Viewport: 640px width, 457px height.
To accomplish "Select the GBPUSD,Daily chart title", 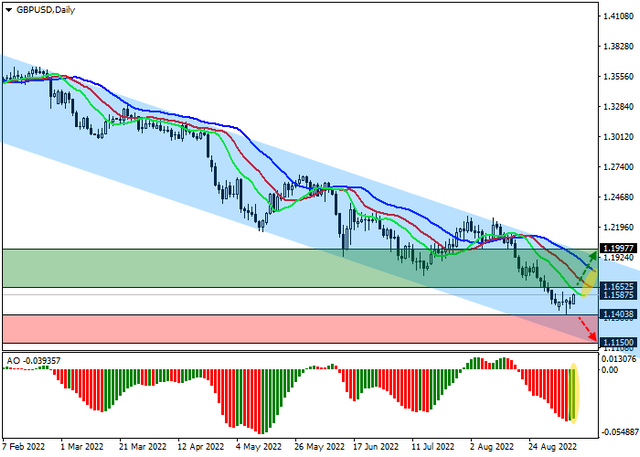I will [46, 10].
